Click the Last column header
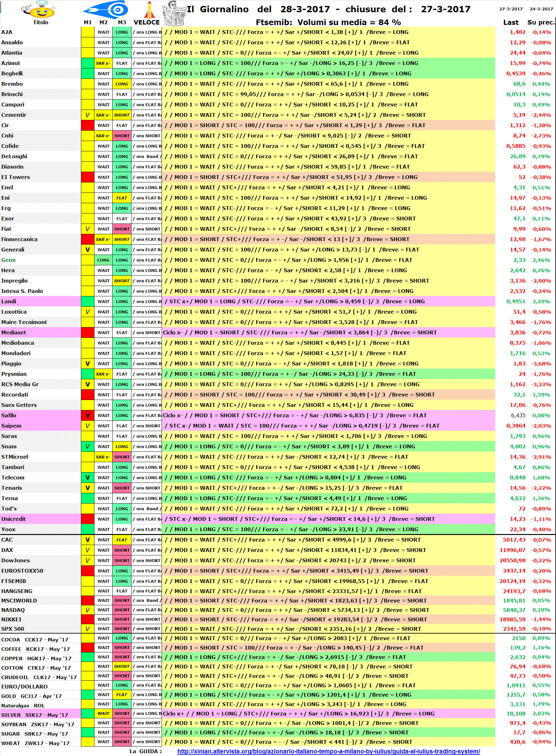The width and height of the screenshot is (556, 756). tap(511, 22)
